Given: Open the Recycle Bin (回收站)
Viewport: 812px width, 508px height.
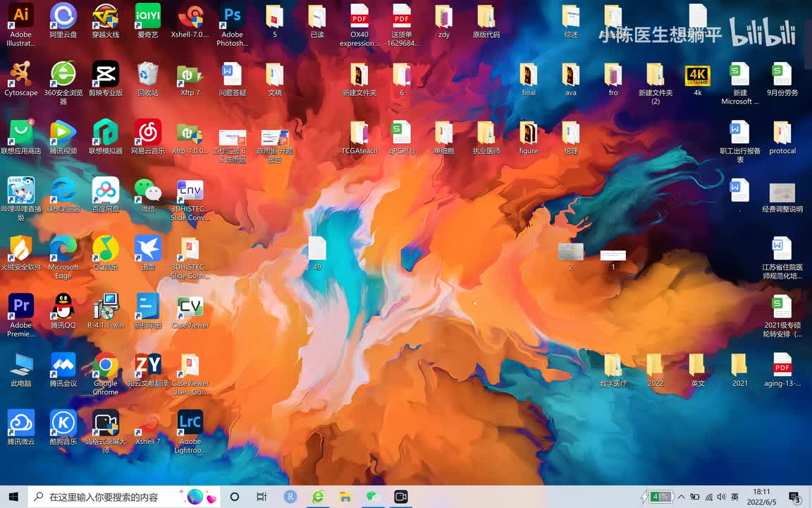Looking at the screenshot, I should 148,75.
